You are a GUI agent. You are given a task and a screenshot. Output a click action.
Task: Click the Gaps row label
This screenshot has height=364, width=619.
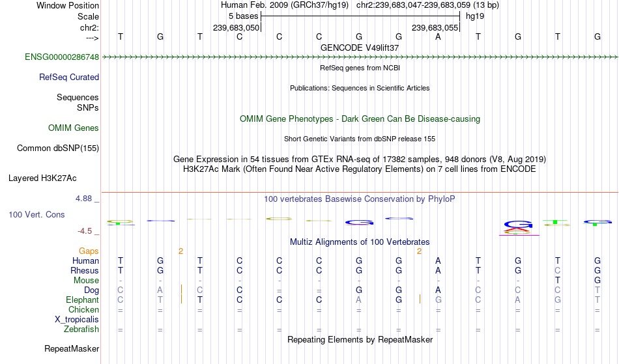pyautogui.click(x=89, y=251)
